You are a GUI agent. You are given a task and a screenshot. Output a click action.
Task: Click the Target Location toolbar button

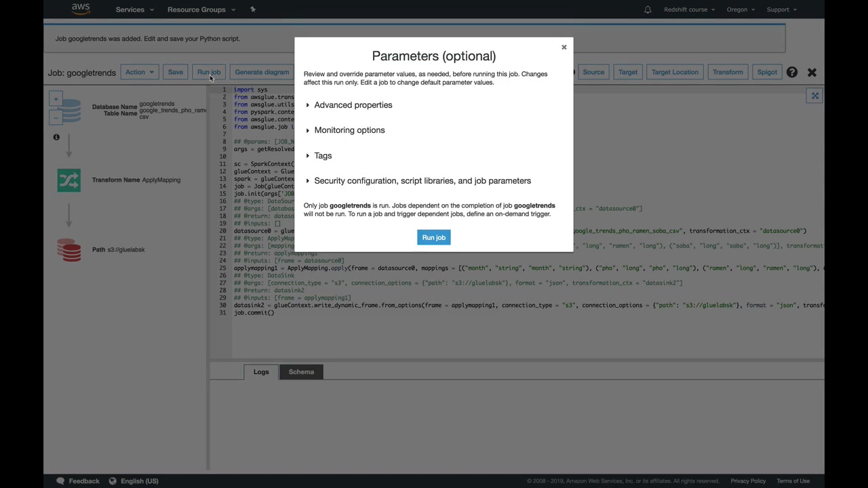[x=675, y=72]
